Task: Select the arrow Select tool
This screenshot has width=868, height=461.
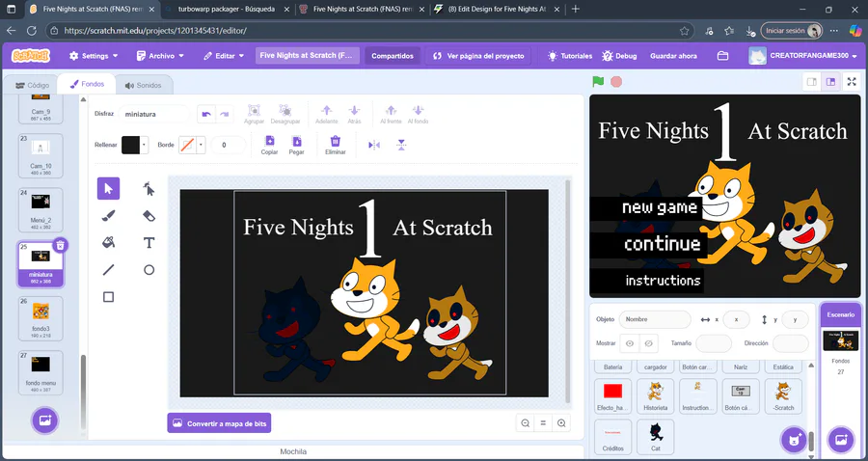Action: pyautogui.click(x=108, y=189)
